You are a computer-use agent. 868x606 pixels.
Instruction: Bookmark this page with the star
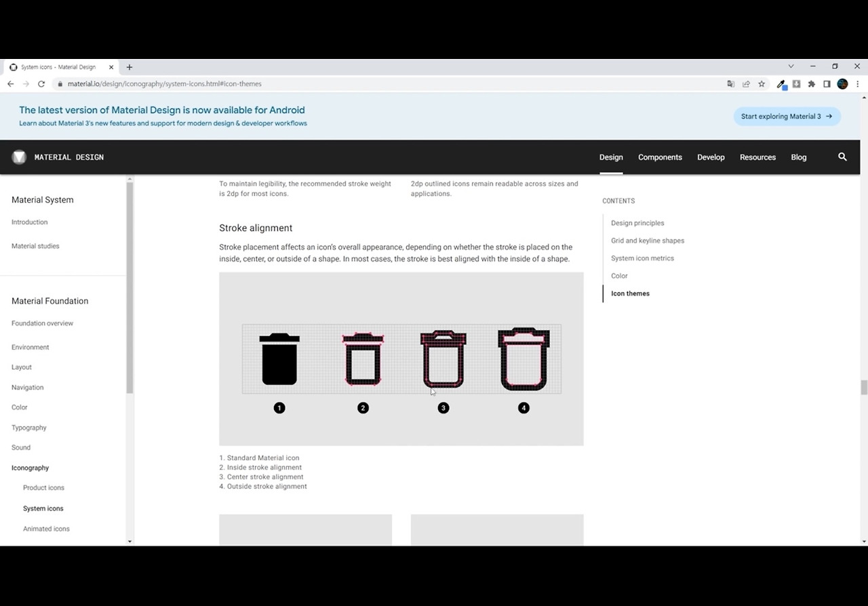[x=762, y=84]
